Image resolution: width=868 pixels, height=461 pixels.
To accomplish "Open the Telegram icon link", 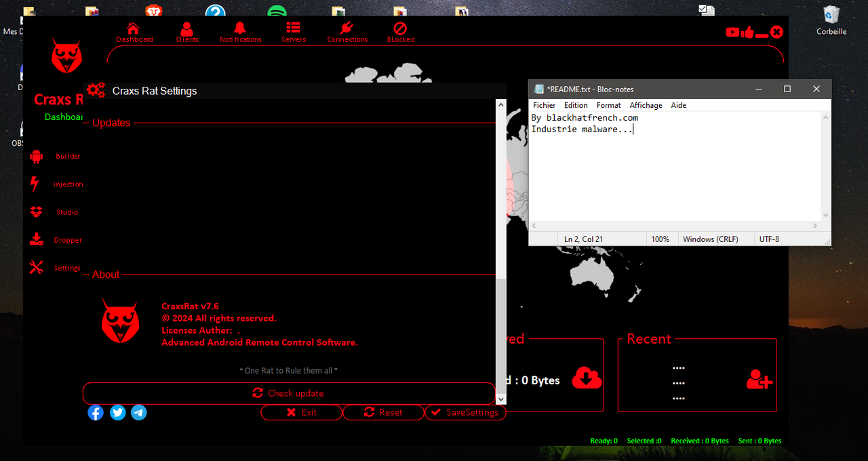I will click(x=139, y=412).
